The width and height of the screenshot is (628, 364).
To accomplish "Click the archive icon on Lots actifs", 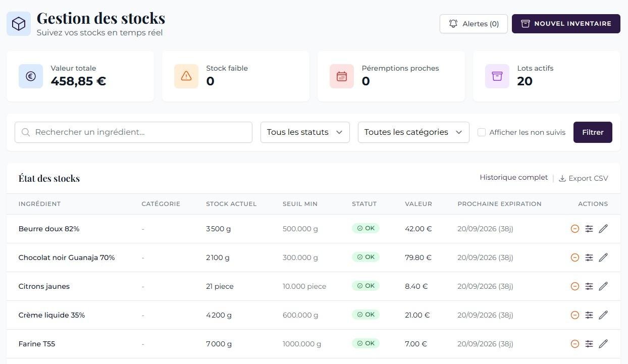I will (x=497, y=76).
